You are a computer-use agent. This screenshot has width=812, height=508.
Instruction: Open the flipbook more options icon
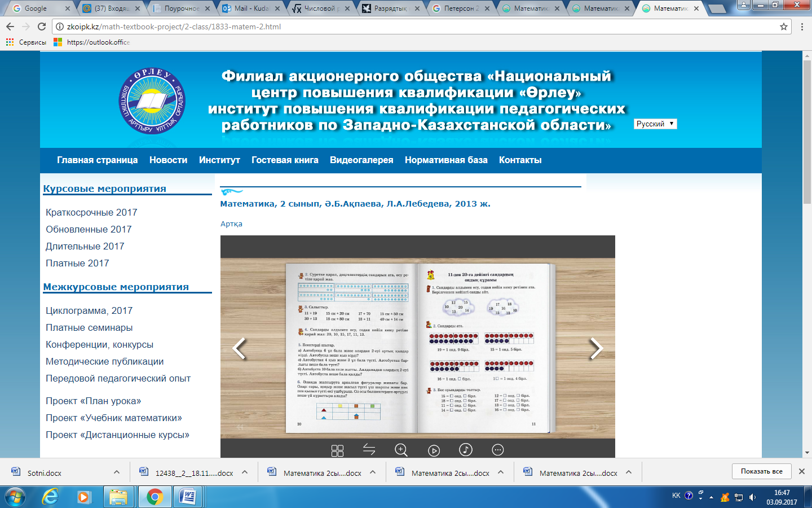click(498, 450)
